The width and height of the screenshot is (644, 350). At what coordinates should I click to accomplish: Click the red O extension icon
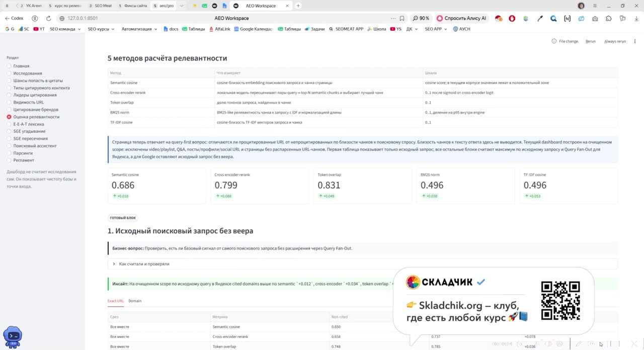point(512,18)
